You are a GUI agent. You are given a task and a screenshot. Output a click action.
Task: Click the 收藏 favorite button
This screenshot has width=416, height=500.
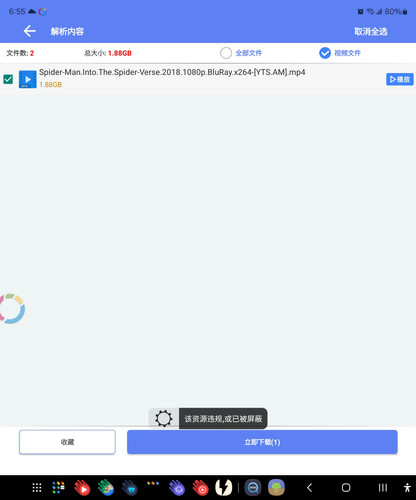67,442
